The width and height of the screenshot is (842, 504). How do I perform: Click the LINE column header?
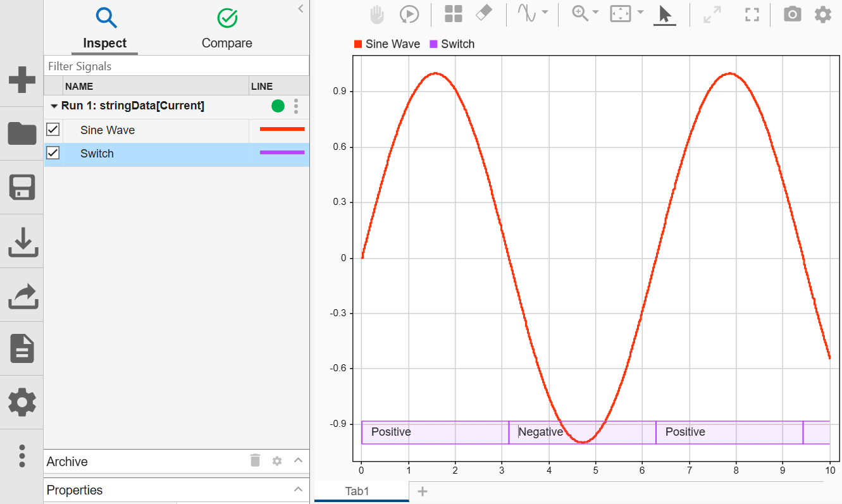[x=279, y=86]
